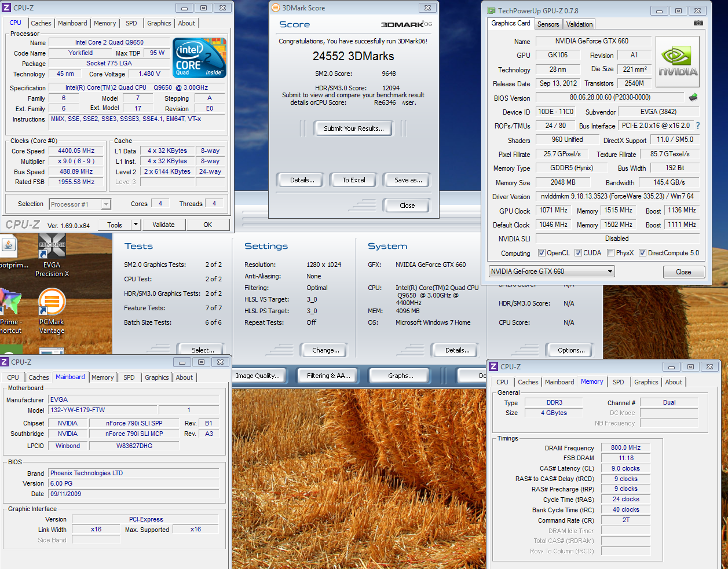Open the Validation tab in GPU-Z
The image size is (728, 569).
coord(579,24)
